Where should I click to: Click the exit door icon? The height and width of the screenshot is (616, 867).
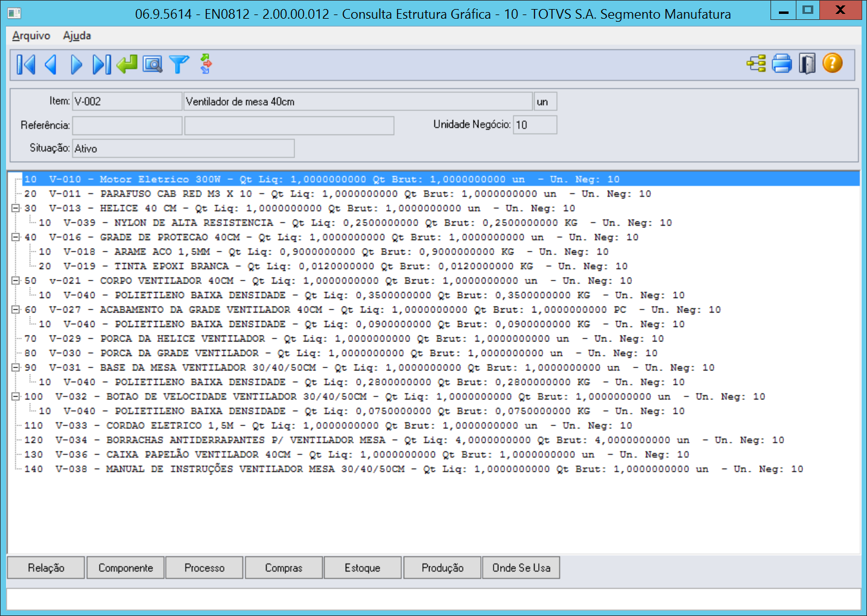(x=807, y=63)
